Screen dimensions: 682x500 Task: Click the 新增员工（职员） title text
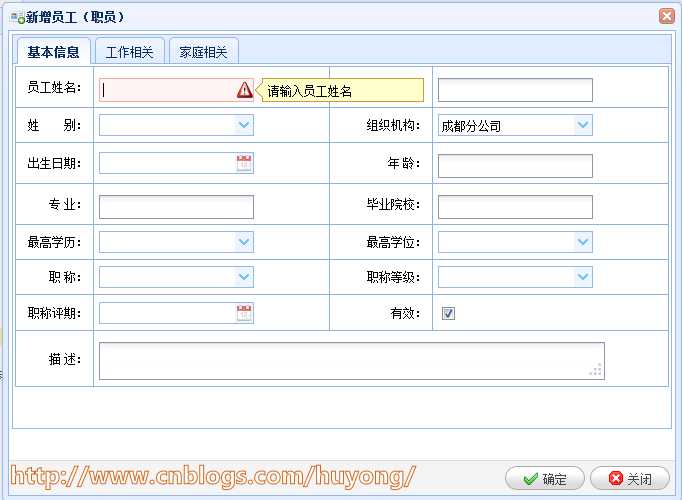[x=75, y=17]
